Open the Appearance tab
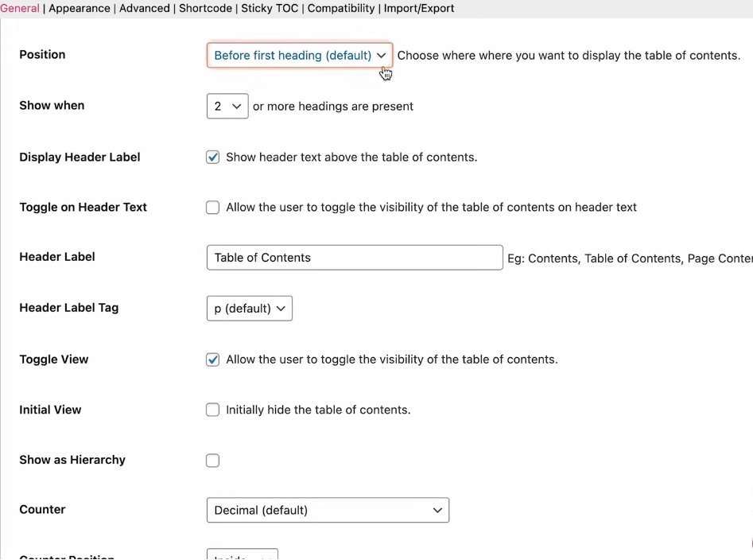This screenshot has height=560, width=753. click(80, 8)
